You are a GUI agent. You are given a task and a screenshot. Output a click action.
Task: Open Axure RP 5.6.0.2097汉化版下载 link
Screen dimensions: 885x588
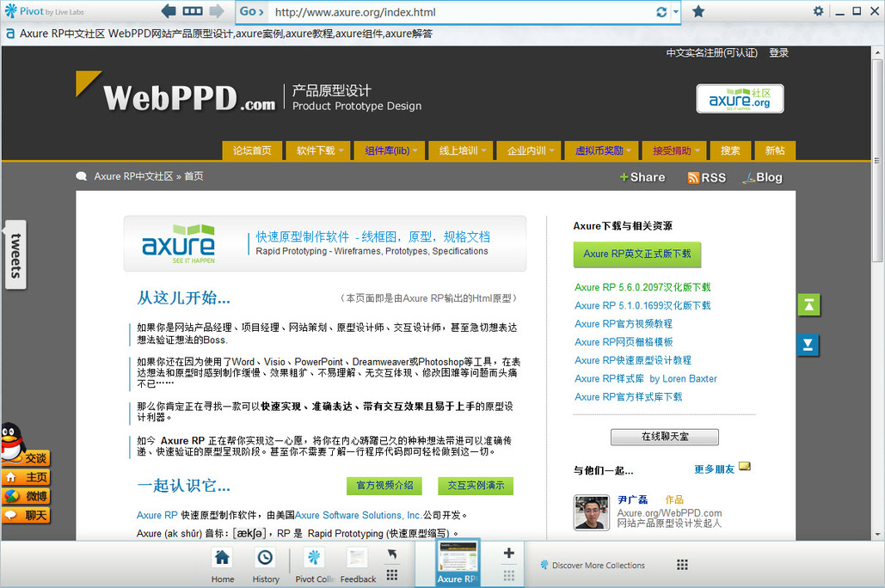click(642, 287)
